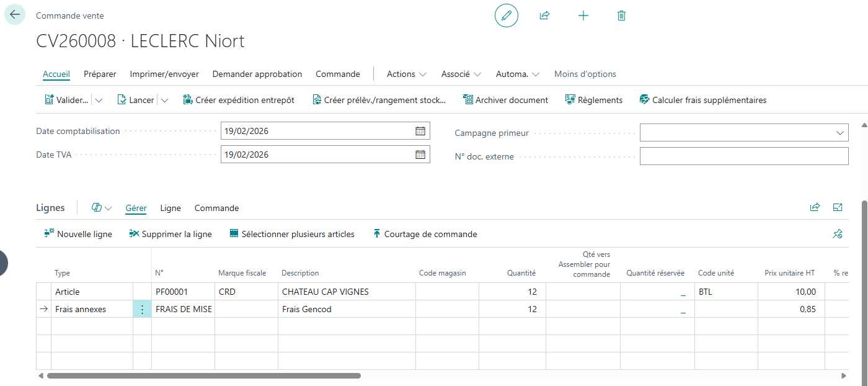
Task: Open calendar picker for Date TVA
Action: coord(420,155)
